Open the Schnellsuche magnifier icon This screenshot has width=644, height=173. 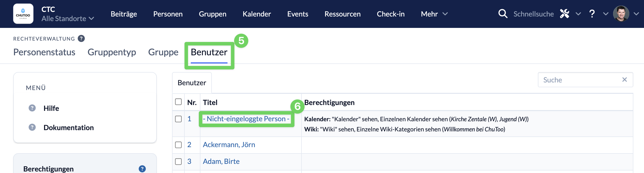pyautogui.click(x=503, y=14)
